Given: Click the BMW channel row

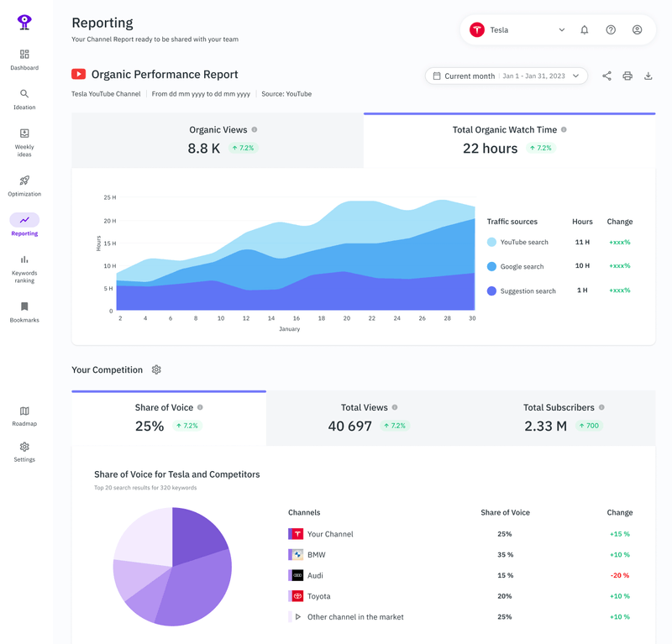Looking at the screenshot, I should 460,554.
